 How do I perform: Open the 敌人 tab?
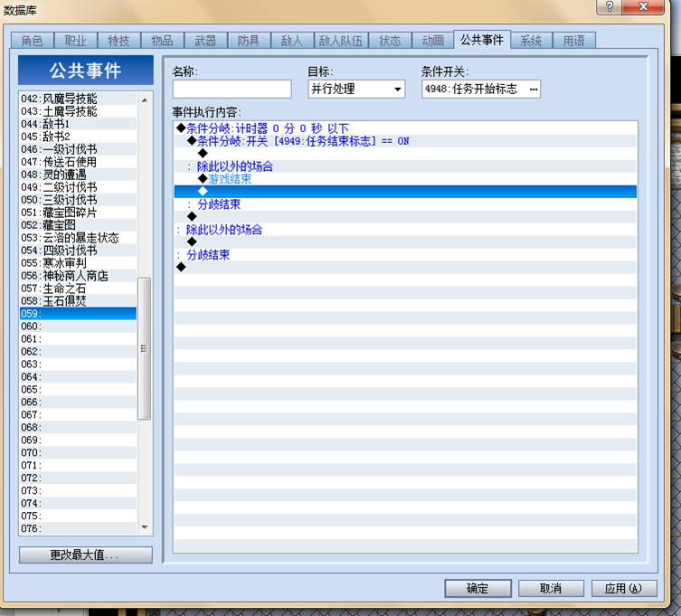pos(291,41)
